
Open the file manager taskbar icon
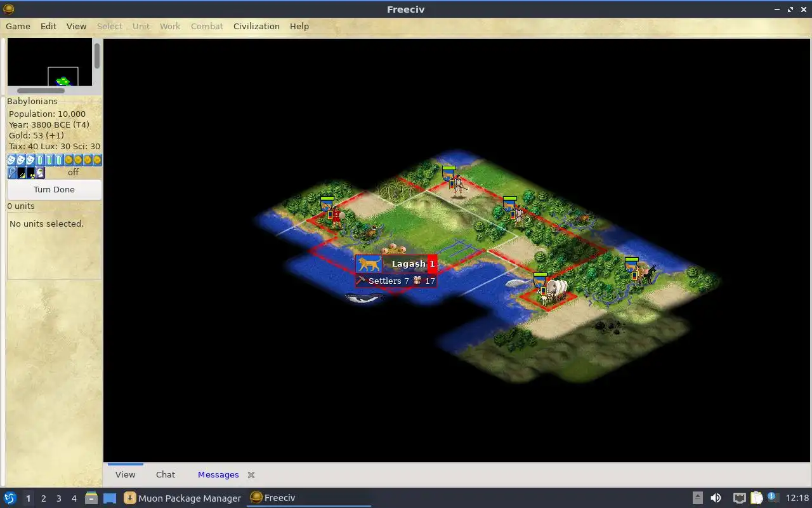(x=91, y=498)
